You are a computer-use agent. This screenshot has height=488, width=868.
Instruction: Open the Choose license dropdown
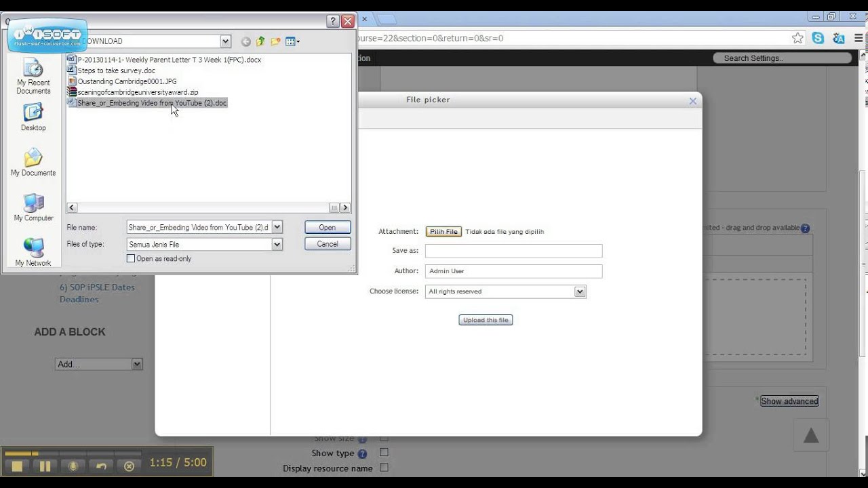[505, 291]
